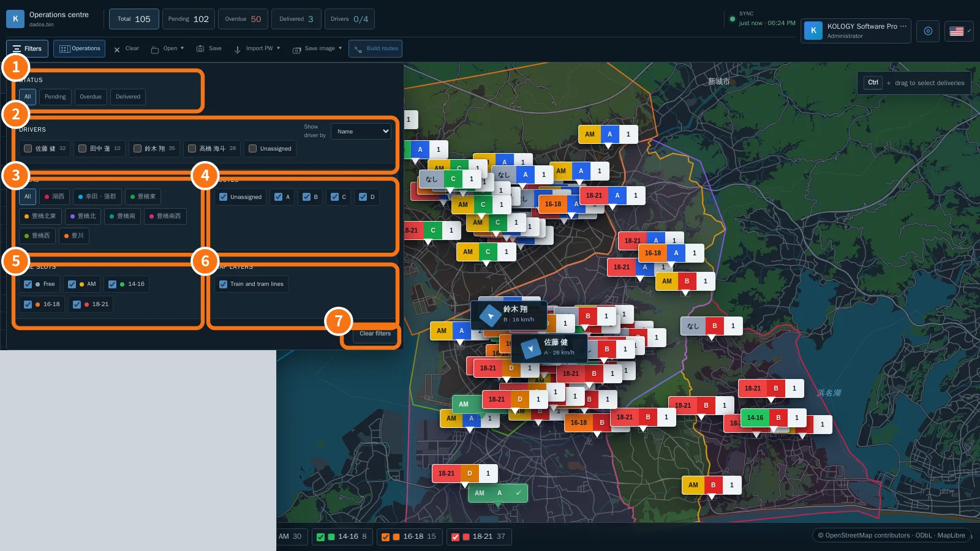
Task: Open the target-shaped settings icon in header
Action: 928,31
